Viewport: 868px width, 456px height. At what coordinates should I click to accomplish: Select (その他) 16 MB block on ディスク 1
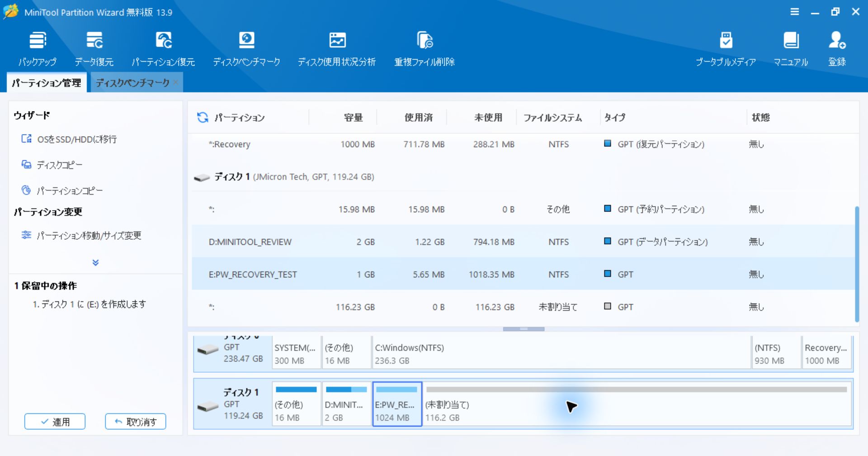click(297, 404)
